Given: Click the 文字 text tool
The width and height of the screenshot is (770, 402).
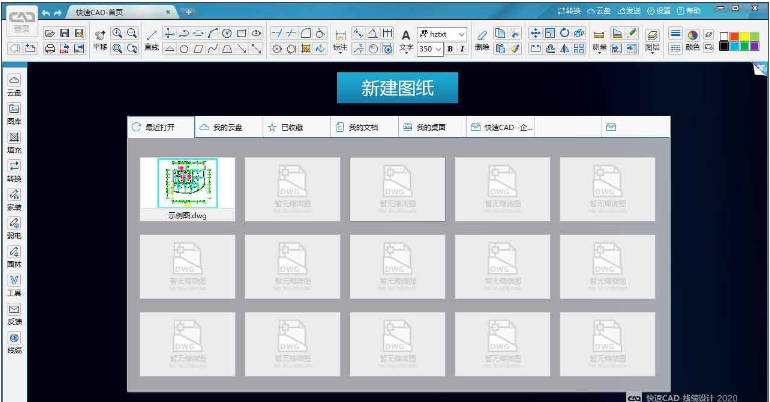Looking at the screenshot, I should [406, 38].
